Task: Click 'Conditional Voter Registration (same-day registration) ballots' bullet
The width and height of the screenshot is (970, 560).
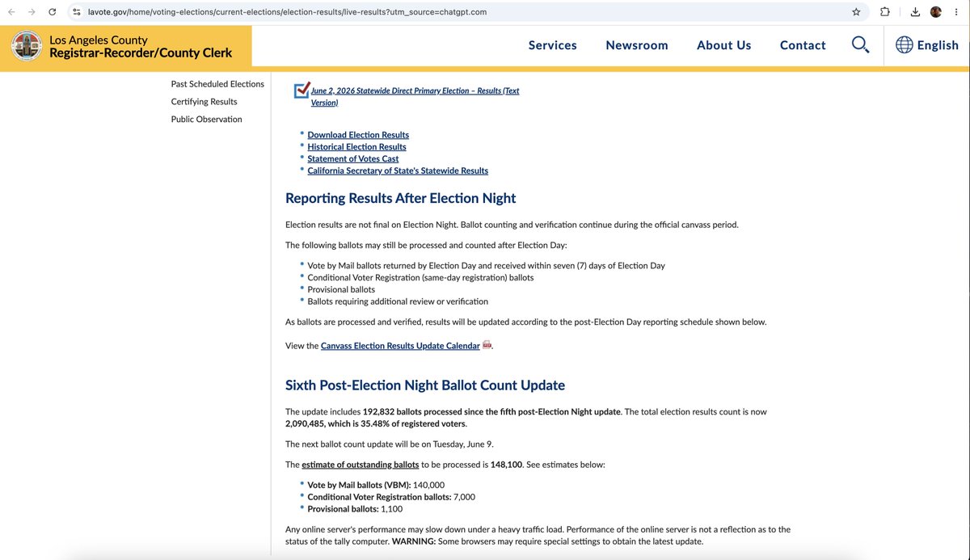Action: click(x=420, y=277)
